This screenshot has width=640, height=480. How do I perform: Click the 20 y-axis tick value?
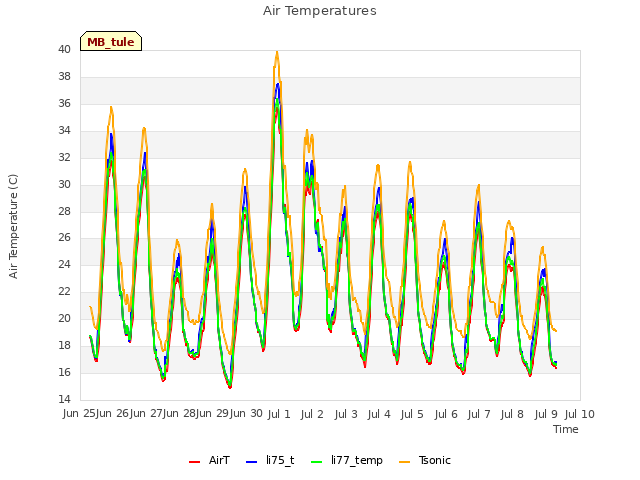click(x=64, y=318)
